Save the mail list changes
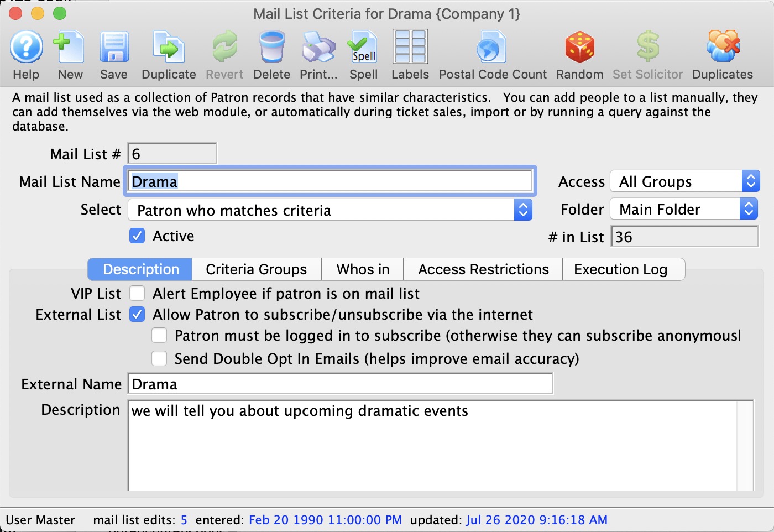Viewport: 774px width, 532px height. (113, 53)
